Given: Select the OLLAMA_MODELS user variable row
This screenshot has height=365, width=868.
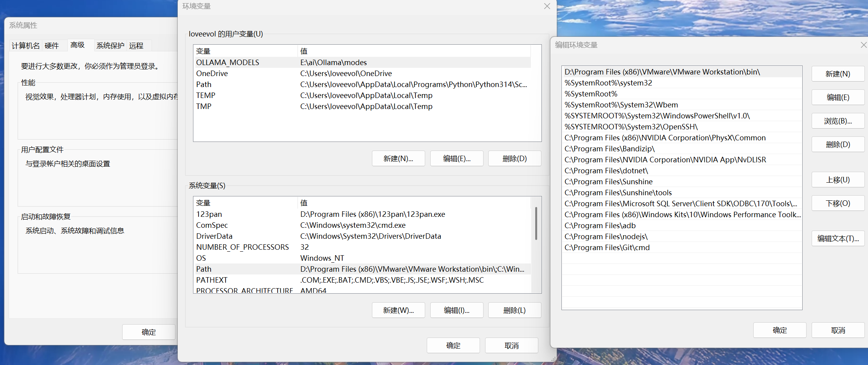Looking at the screenshot, I should coord(362,62).
